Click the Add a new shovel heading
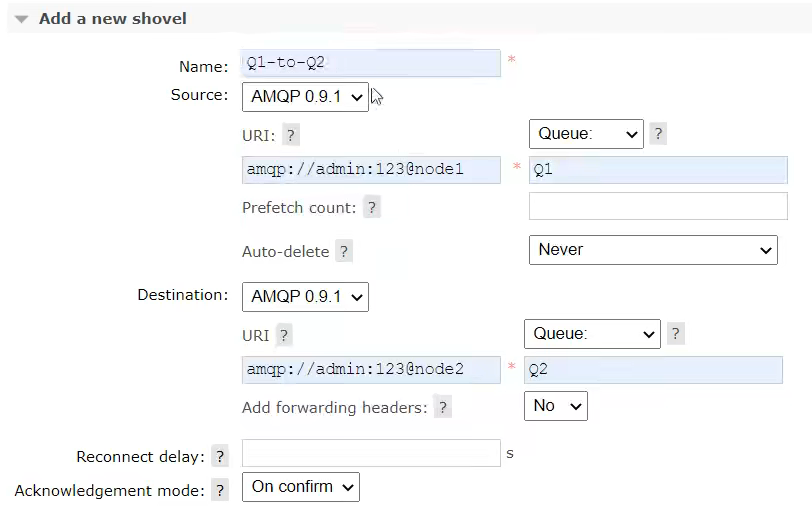The image size is (812, 507). coord(112,19)
